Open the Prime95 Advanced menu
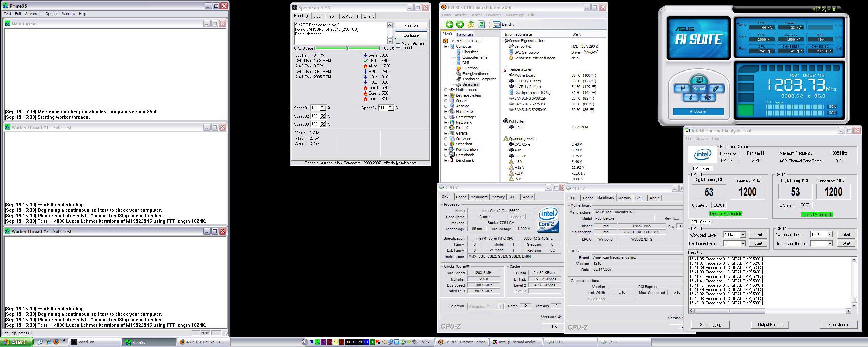This screenshot has height=347, width=868. click(x=33, y=14)
